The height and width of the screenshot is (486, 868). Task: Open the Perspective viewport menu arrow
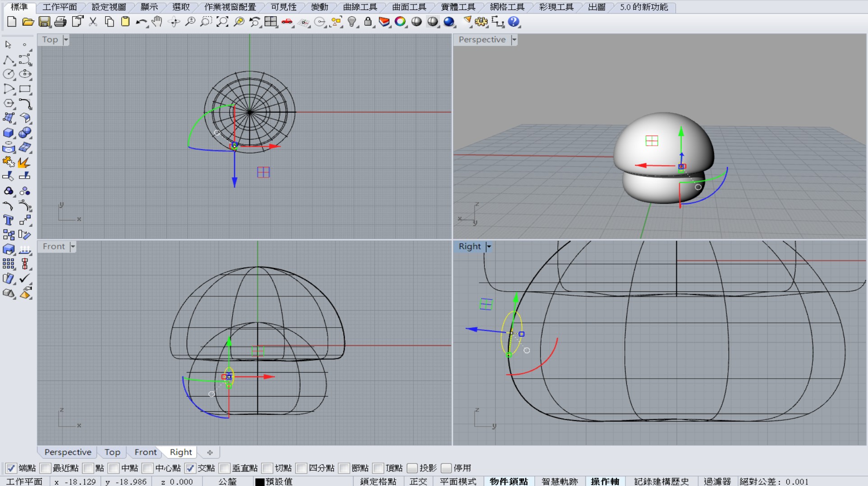coord(514,40)
